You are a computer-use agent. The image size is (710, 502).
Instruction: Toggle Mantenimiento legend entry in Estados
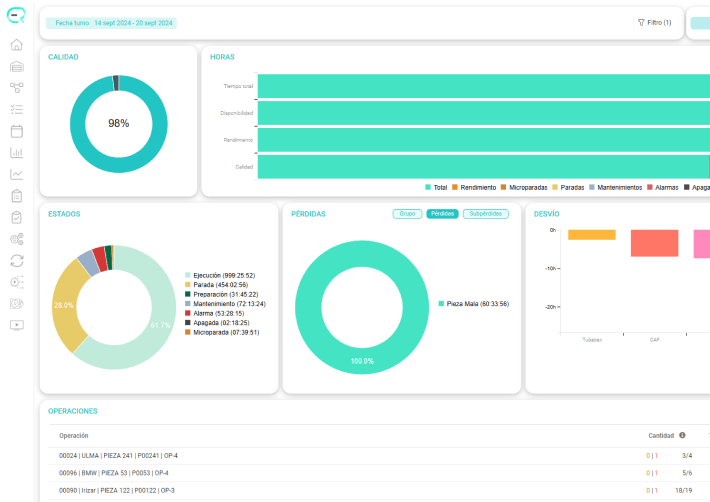pos(225,304)
